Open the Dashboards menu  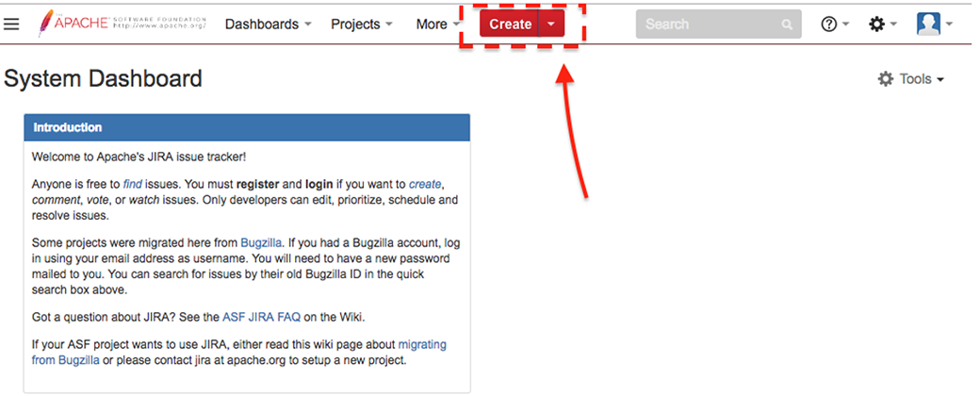(x=268, y=25)
